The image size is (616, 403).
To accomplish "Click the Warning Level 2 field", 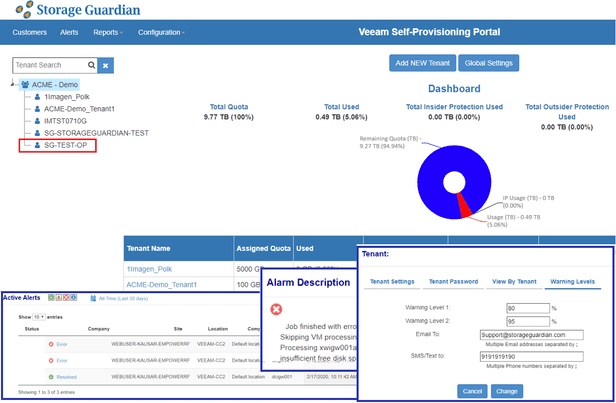I will (x=528, y=322).
